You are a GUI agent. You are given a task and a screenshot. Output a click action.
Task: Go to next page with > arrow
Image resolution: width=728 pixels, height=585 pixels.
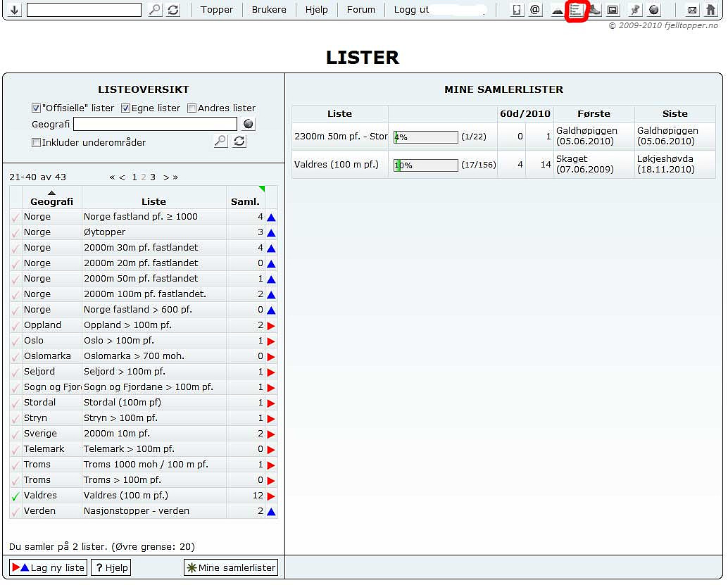165,177
